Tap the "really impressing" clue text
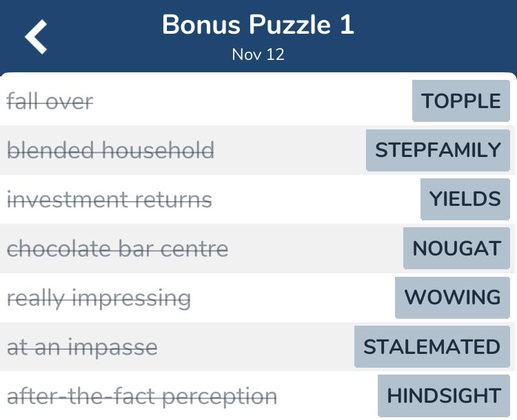 pos(99,298)
